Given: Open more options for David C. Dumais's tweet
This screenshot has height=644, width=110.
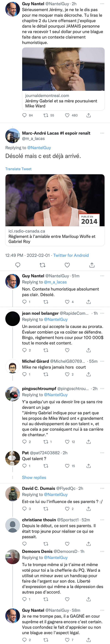Looking at the screenshot, I should 102,488.
